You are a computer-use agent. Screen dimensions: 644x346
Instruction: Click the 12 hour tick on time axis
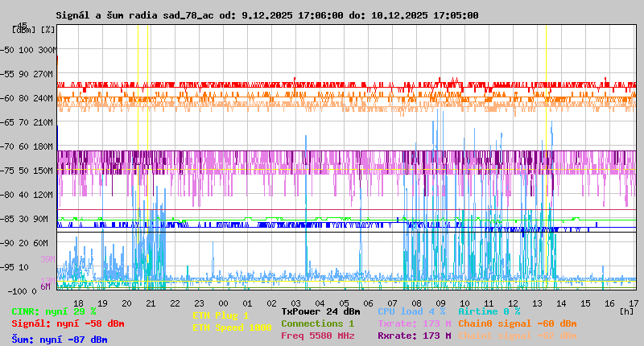click(x=513, y=303)
